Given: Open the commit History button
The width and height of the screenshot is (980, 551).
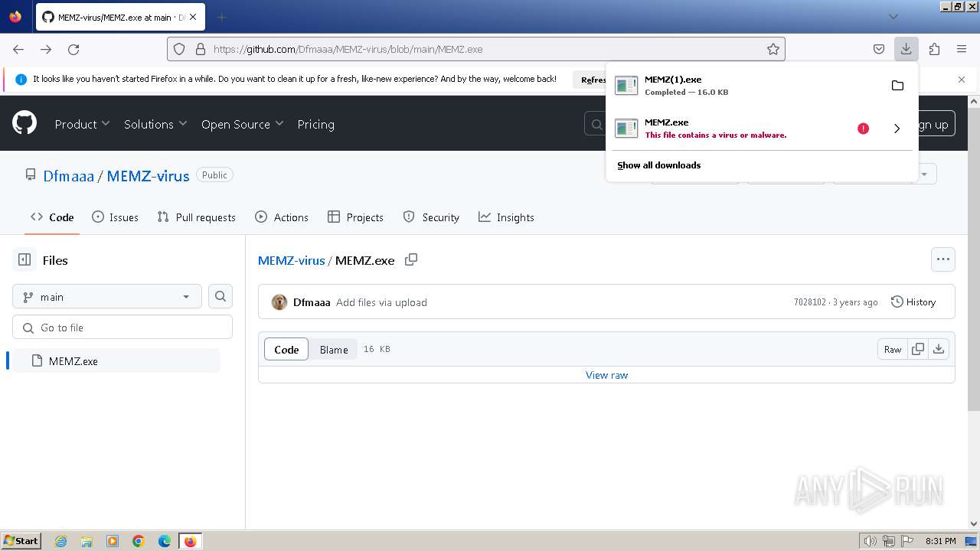Looking at the screenshot, I should 913,302.
